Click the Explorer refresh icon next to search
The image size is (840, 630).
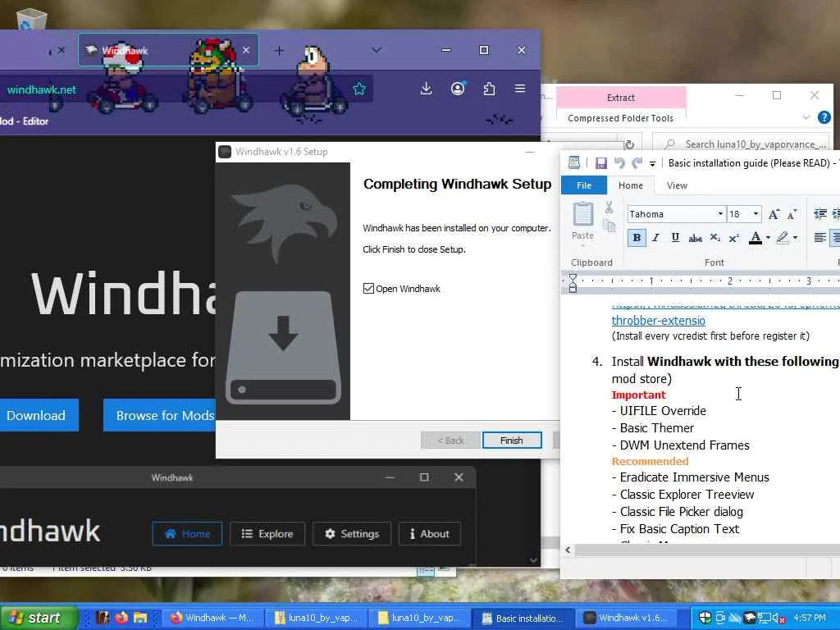[629, 144]
